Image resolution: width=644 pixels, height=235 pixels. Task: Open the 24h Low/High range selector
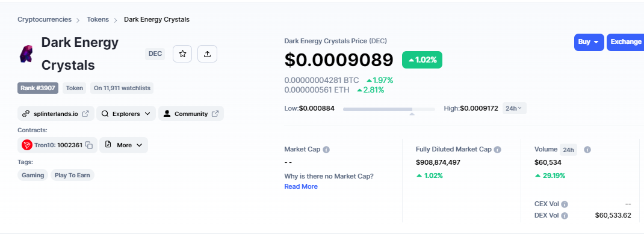pos(514,108)
